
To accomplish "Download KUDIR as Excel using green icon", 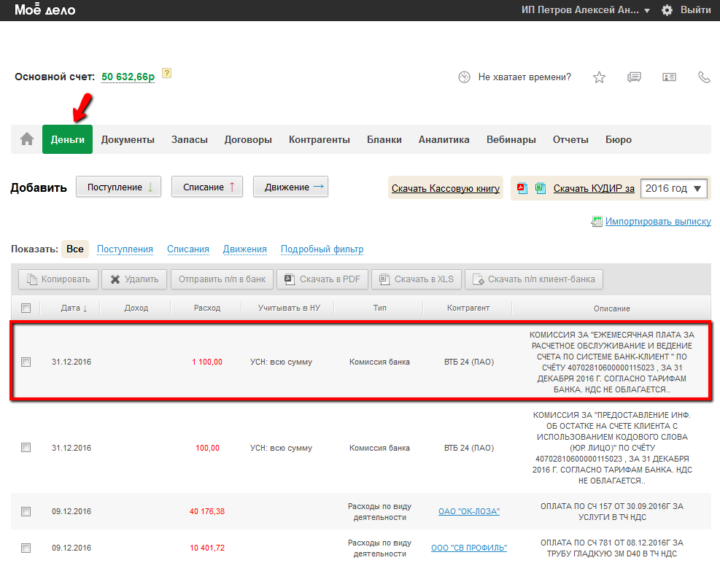I will tap(539, 188).
